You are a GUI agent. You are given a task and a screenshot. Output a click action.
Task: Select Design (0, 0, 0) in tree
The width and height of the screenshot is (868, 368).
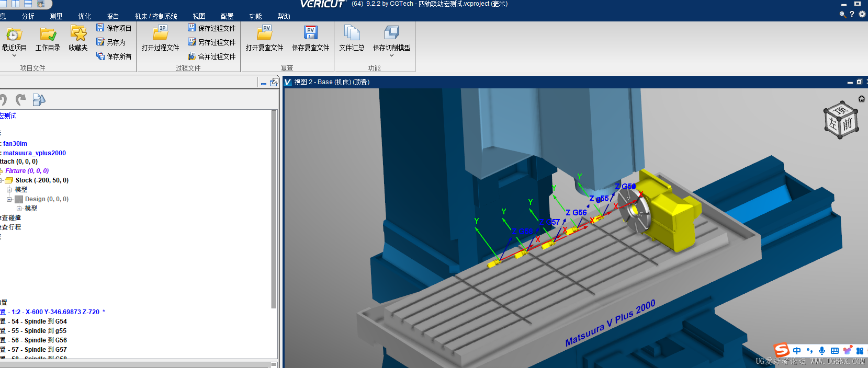(x=47, y=199)
